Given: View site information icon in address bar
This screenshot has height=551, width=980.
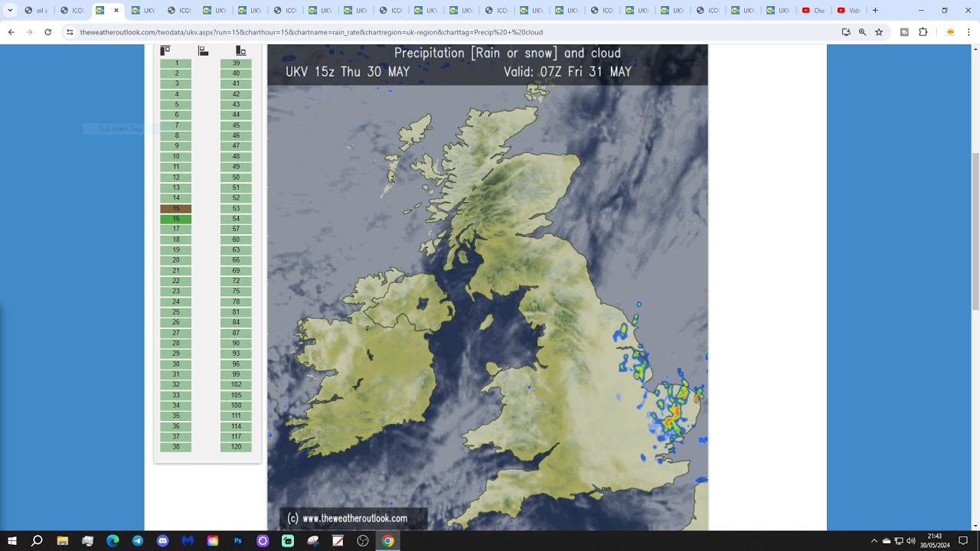Looking at the screenshot, I should click(x=70, y=32).
